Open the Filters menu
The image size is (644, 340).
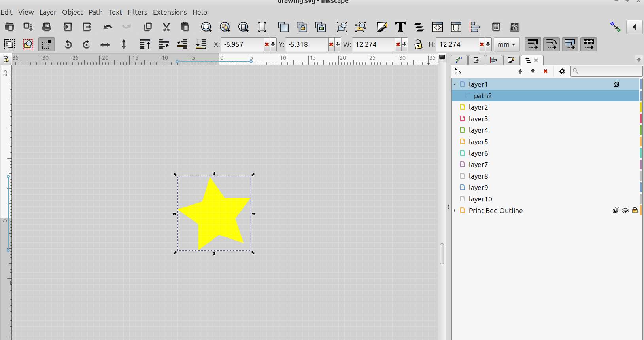click(x=137, y=12)
